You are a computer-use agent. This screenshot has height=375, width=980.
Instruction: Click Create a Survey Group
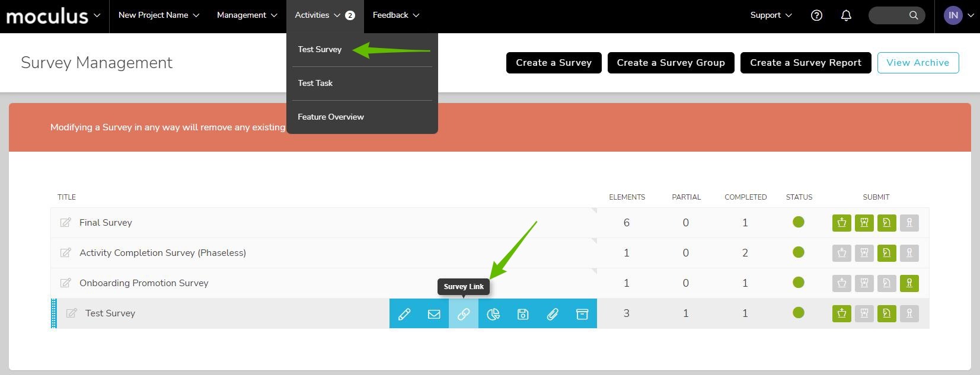[x=671, y=63]
